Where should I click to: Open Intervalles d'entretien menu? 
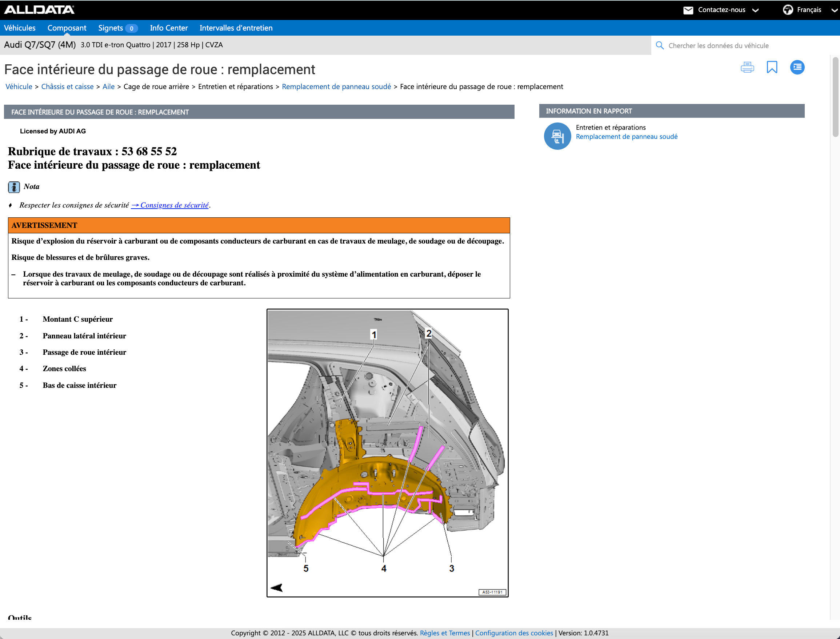(x=236, y=28)
